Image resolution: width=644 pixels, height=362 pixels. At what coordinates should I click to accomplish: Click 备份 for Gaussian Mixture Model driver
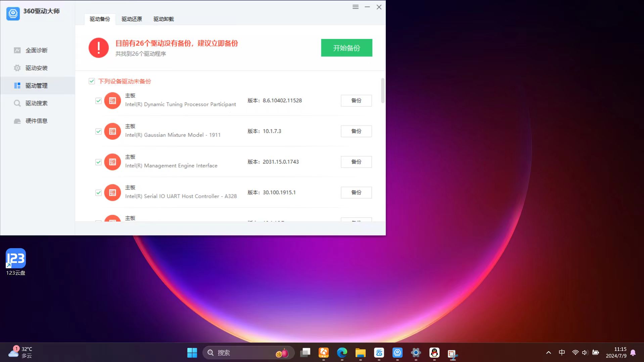[356, 131]
